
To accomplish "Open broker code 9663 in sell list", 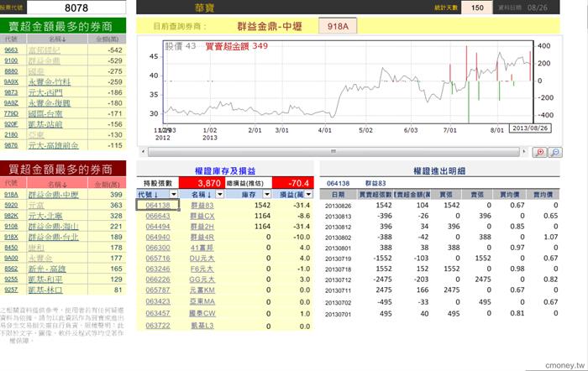I will 11,50.
